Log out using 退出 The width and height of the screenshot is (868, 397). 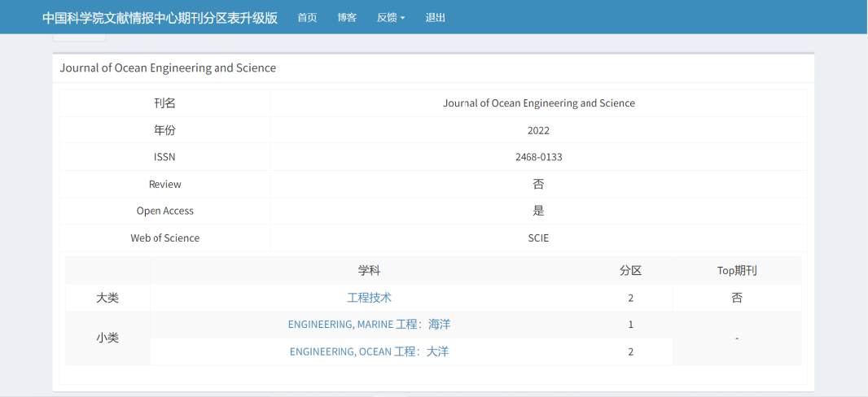pos(436,17)
